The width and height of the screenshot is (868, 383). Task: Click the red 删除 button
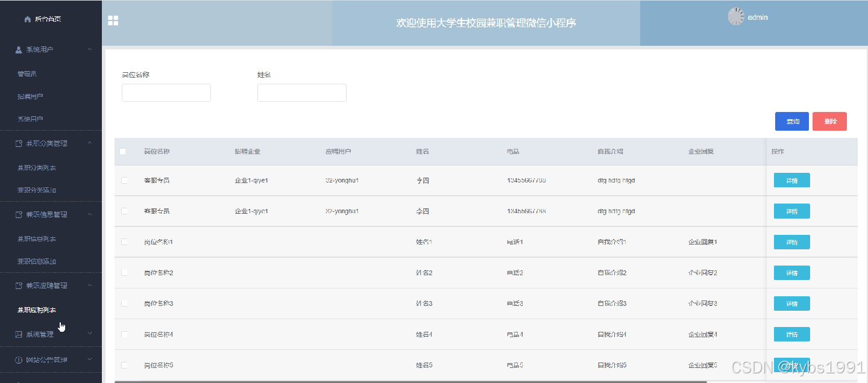click(x=829, y=122)
